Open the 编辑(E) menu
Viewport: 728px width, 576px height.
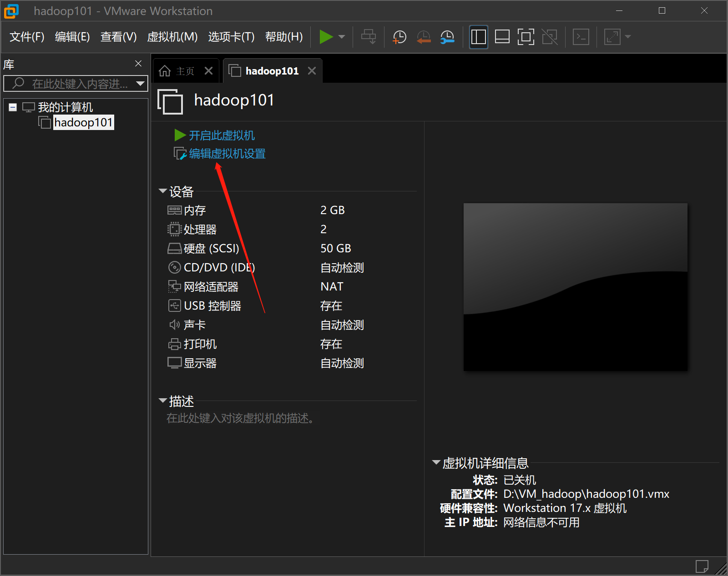point(72,37)
